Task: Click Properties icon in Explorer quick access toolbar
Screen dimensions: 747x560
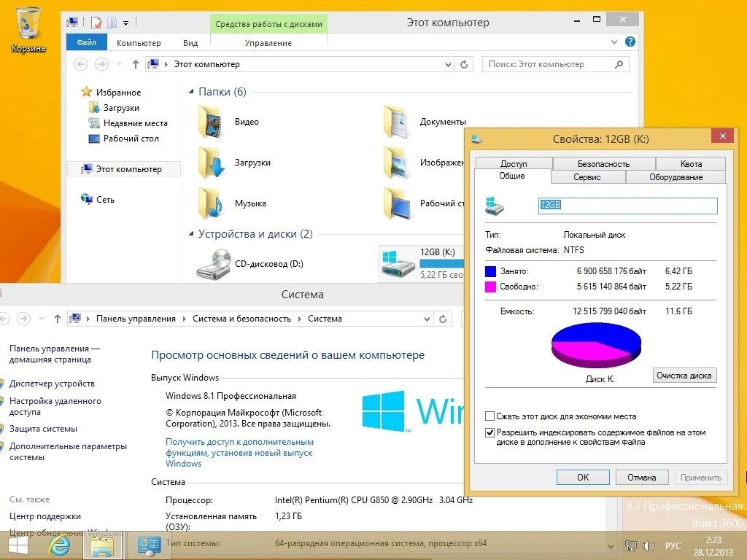Action: (x=97, y=23)
